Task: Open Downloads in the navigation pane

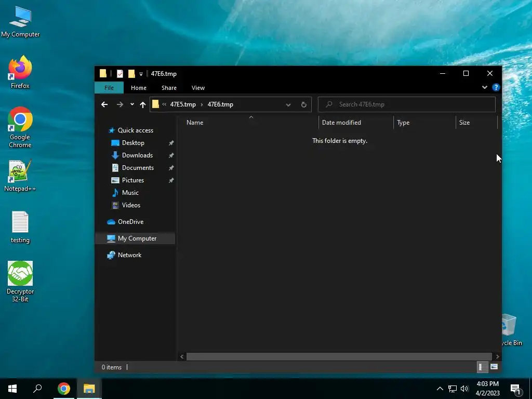Action: [x=137, y=155]
